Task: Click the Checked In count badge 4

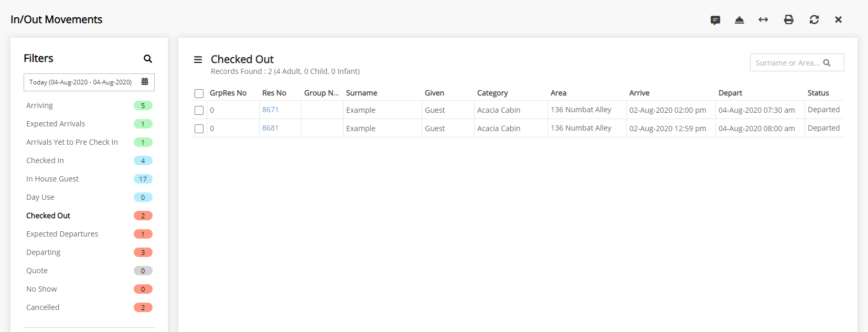Action: [x=143, y=160]
